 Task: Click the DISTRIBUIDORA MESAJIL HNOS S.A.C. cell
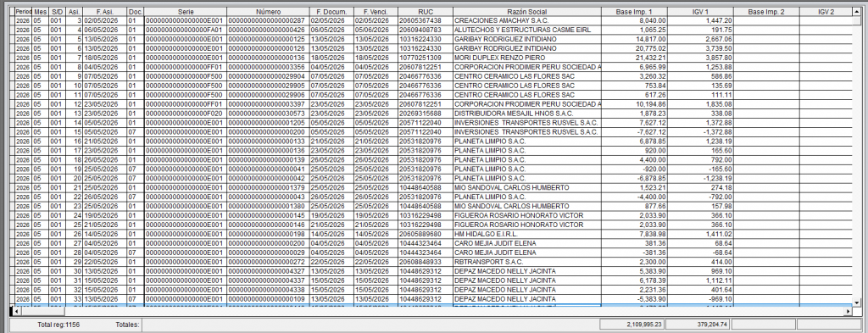coord(527,114)
